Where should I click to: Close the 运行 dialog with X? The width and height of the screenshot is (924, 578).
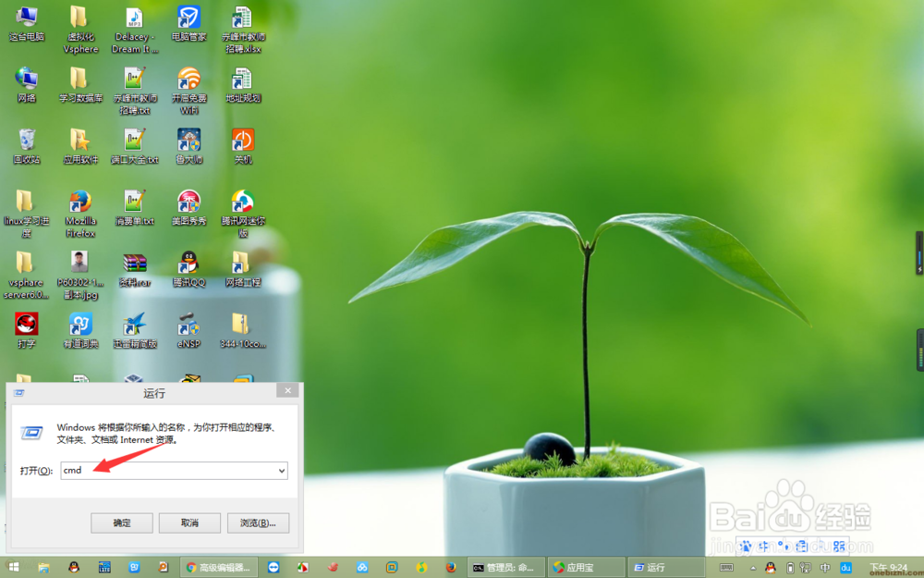(x=287, y=390)
